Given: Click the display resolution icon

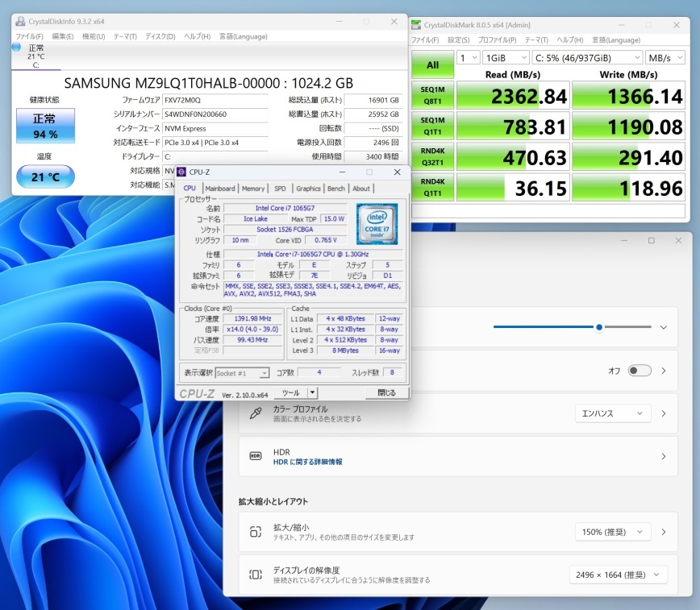Looking at the screenshot, I should 256,575.
